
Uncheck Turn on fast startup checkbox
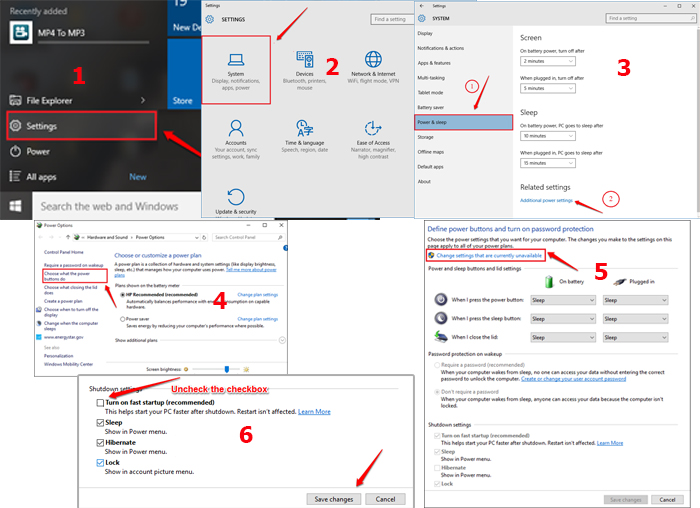pos(101,402)
